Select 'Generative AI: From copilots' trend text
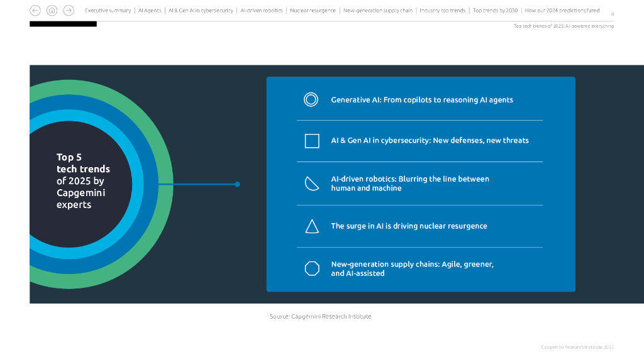644x362 pixels. (x=422, y=100)
